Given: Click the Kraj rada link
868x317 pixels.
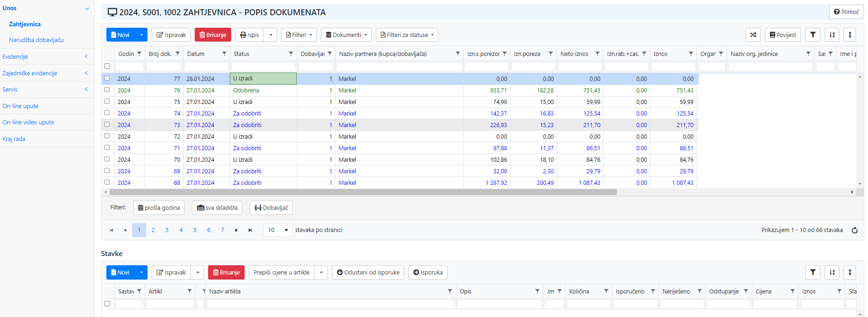Looking at the screenshot, I should click(x=14, y=139).
